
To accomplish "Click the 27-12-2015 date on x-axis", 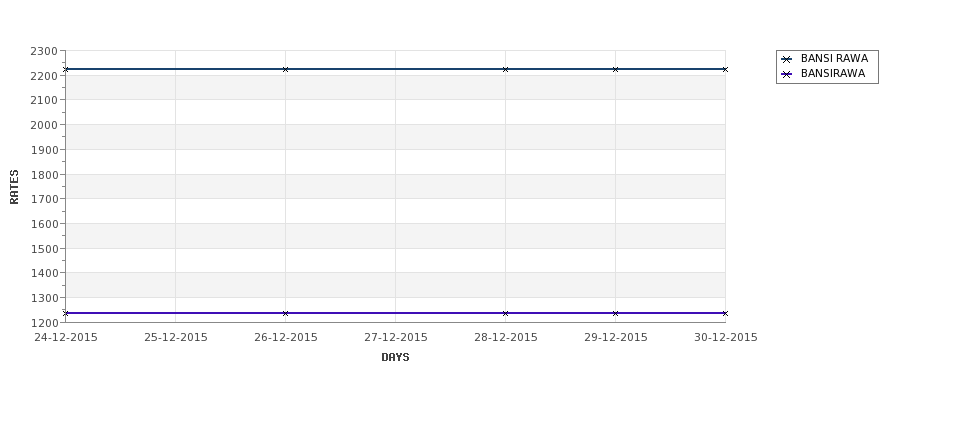I will (396, 338).
